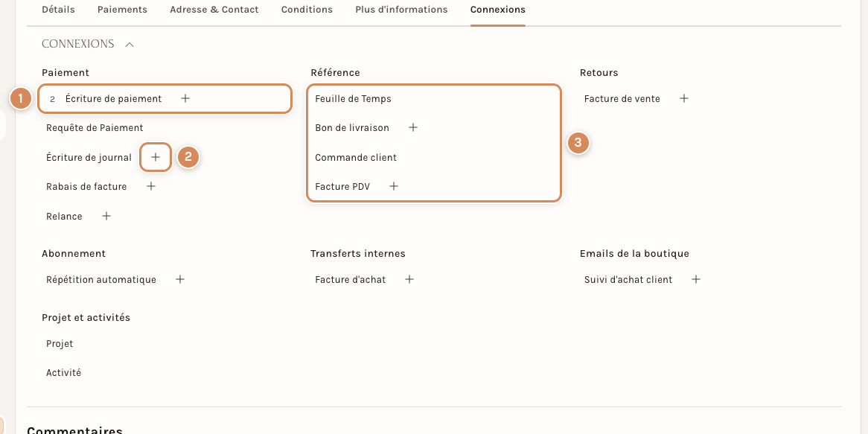Add a Rabais de facture entry
Screen dimensions: 868x434
tap(150, 187)
